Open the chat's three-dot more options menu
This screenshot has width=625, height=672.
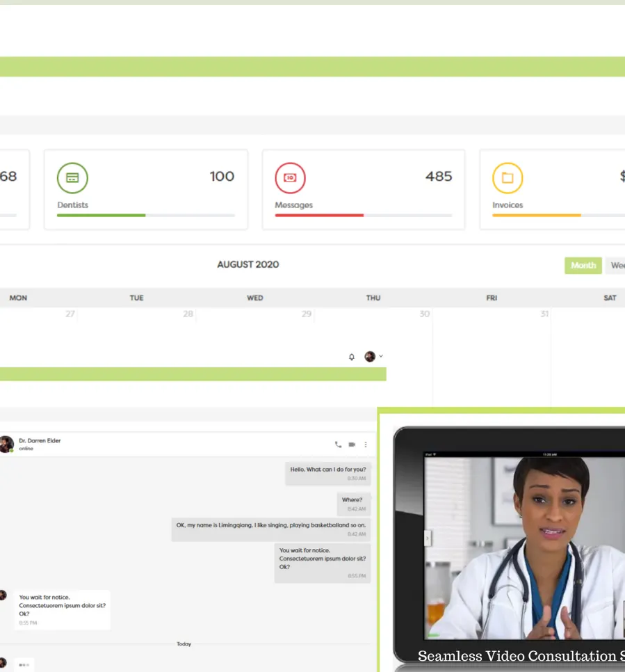[x=366, y=445]
